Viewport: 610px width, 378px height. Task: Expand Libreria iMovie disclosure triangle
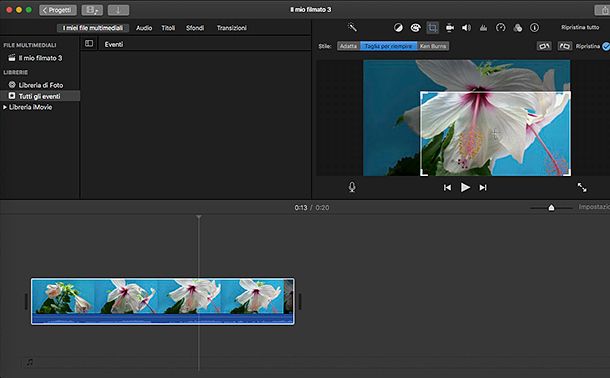pyautogui.click(x=5, y=107)
